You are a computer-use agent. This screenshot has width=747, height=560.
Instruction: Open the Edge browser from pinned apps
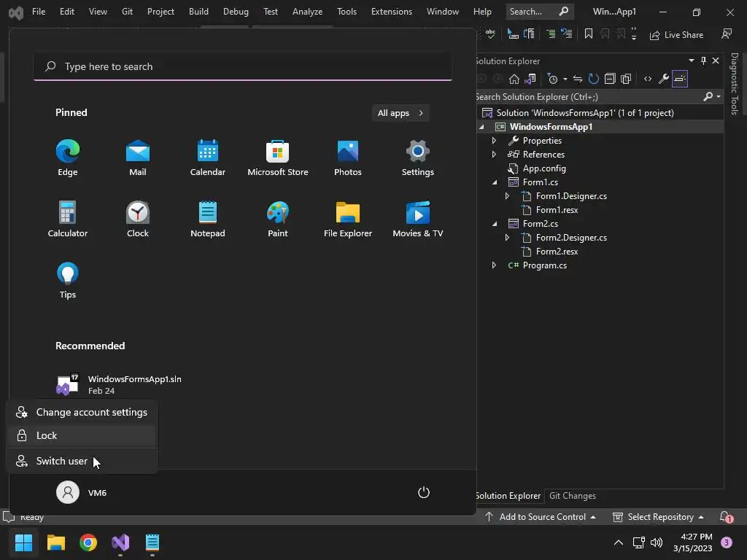(x=68, y=157)
